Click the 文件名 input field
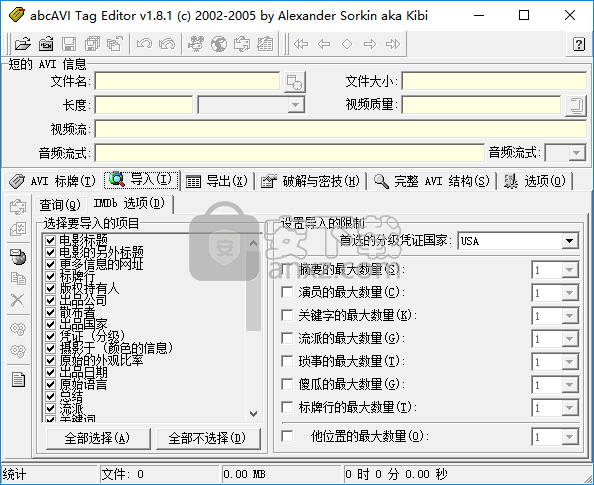The width and height of the screenshot is (594, 485). [187, 81]
